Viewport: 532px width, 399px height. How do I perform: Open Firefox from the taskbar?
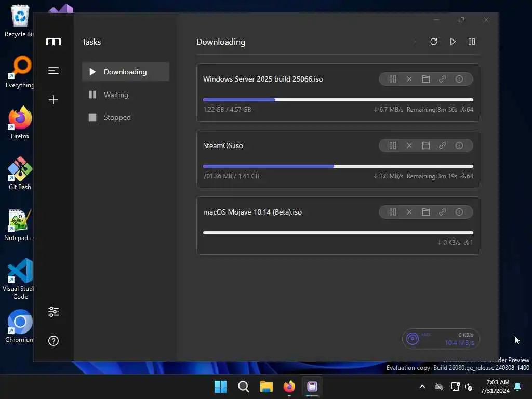(289, 387)
